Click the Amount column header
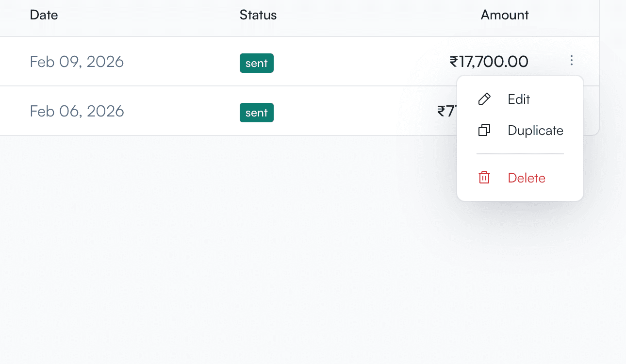Screen dimensions: 626x364 click(504, 15)
